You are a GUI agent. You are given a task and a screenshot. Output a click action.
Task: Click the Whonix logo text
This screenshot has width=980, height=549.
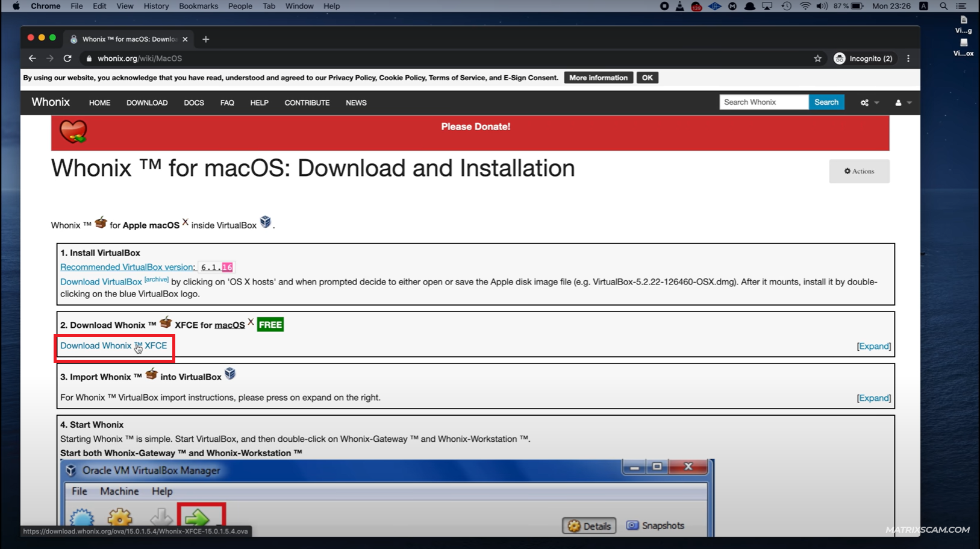point(51,102)
